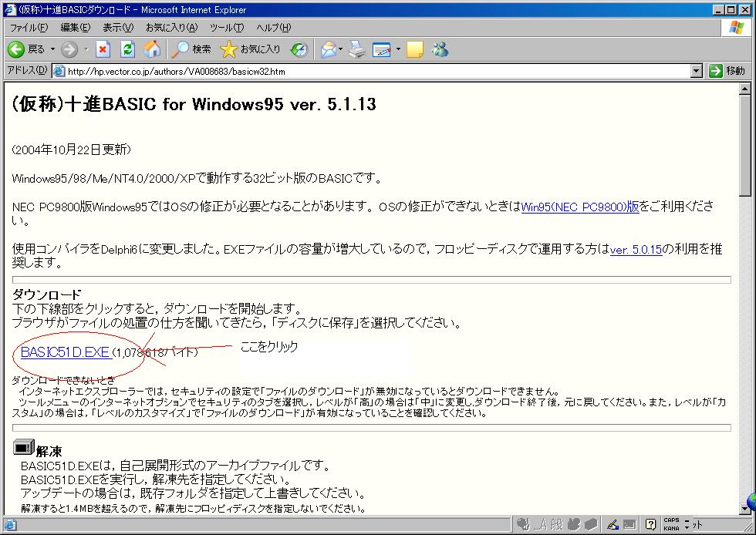Follow the ver. 5.0.15 link

coord(636,250)
